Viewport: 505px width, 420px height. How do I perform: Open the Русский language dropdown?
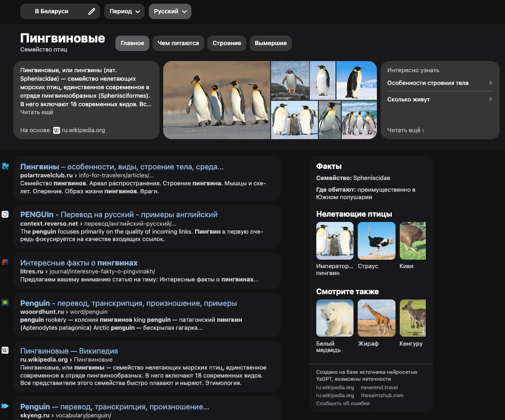coord(170,11)
